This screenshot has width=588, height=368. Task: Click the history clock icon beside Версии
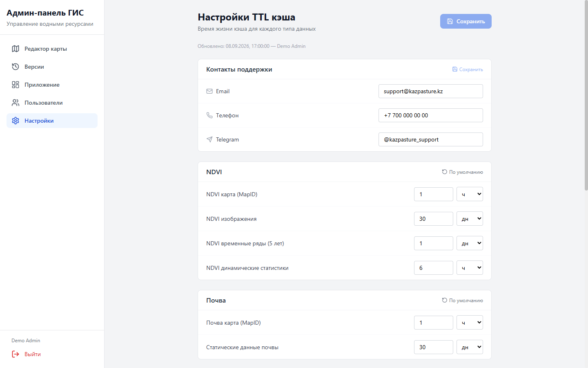[x=16, y=67]
